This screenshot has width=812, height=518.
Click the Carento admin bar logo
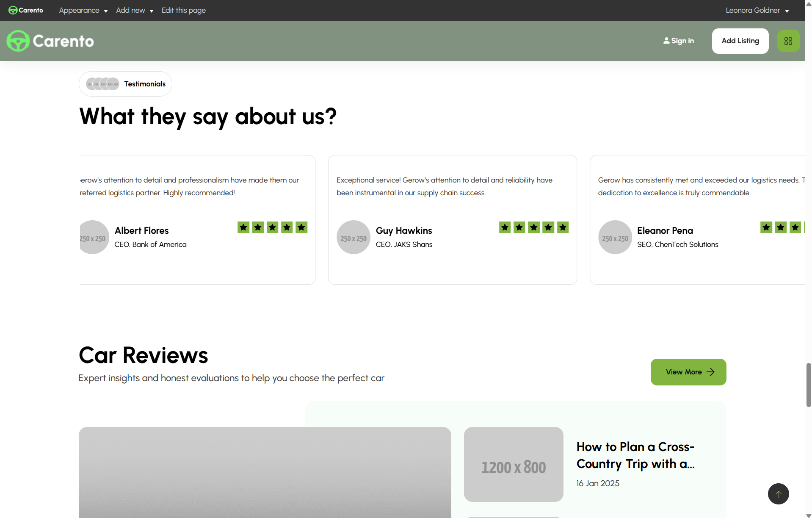click(x=26, y=10)
